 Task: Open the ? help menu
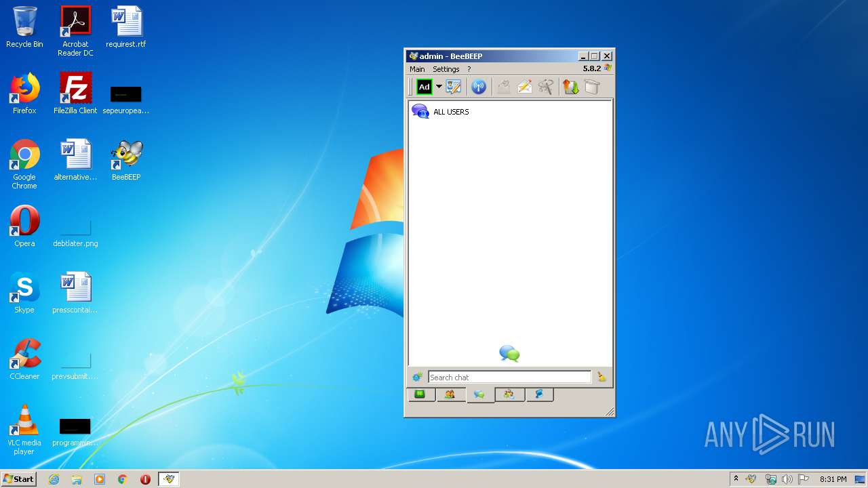tap(469, 69)
